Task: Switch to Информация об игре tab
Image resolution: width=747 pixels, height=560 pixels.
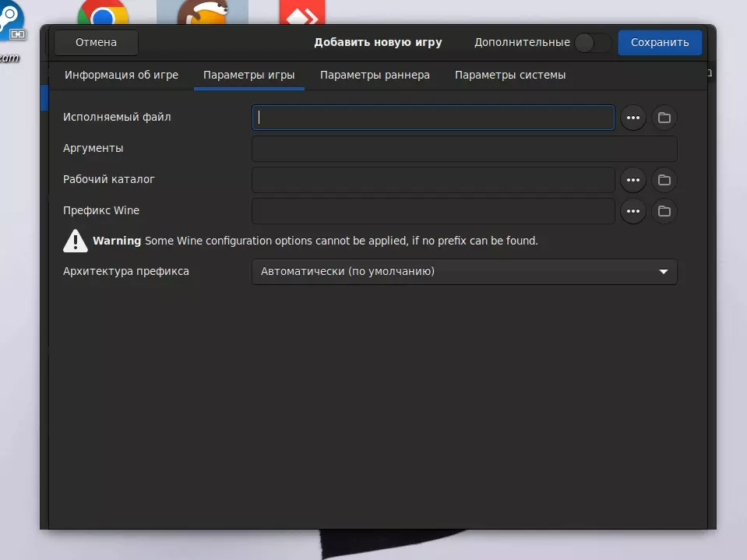Action: [122, 76]
